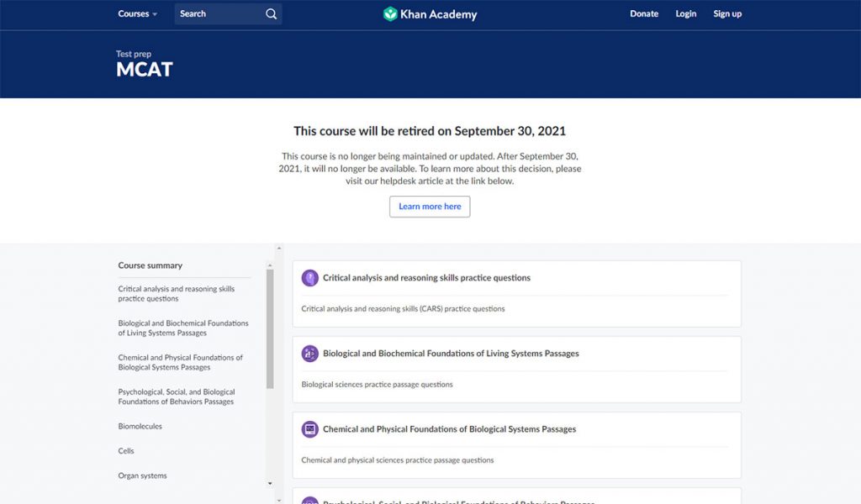Screen dimensions: 861x504
Task: Click the Test prep breadcrumb link
Action: (134, 55)
